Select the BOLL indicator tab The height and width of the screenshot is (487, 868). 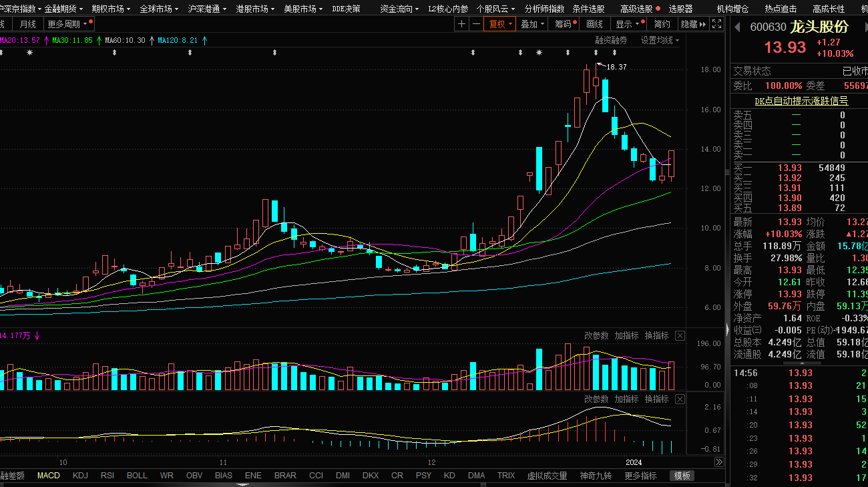137,476
